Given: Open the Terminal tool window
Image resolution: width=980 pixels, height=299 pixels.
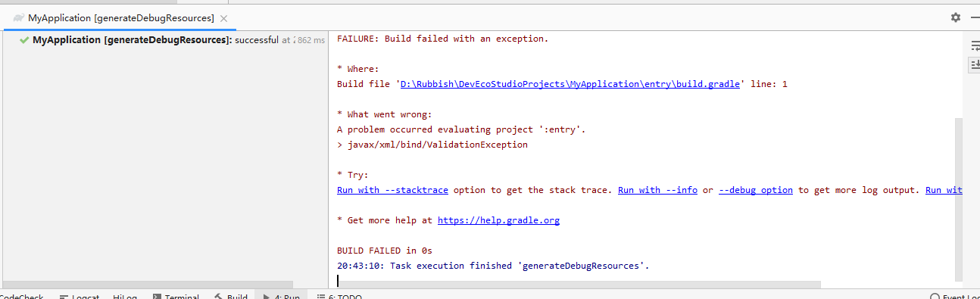Looking at the screenshot, I should [x=176, y=294].
